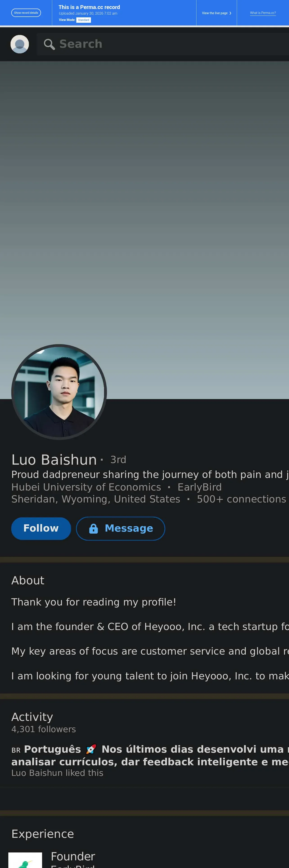Click the user avatar icon beside search
The image size is (289, 868).
(20, 44)
